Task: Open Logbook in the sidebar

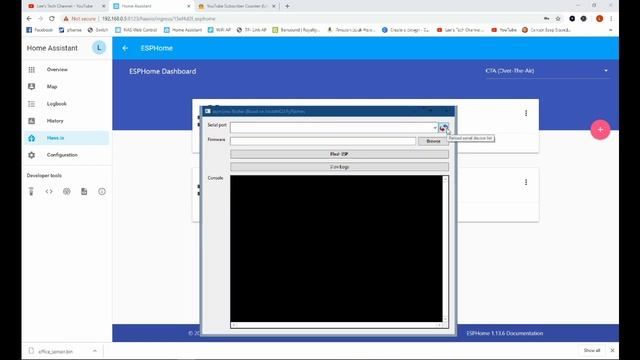Action: pyautogui.click(x=66, y=104)
